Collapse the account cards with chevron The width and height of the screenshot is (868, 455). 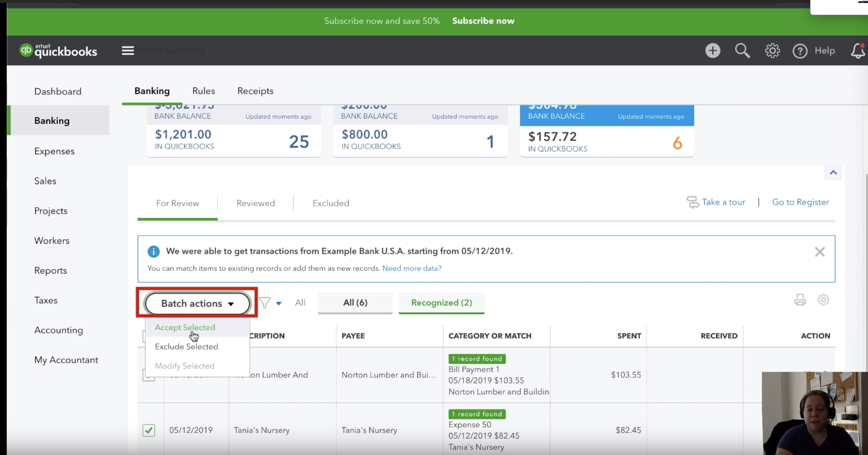click(x=833, y=172)
